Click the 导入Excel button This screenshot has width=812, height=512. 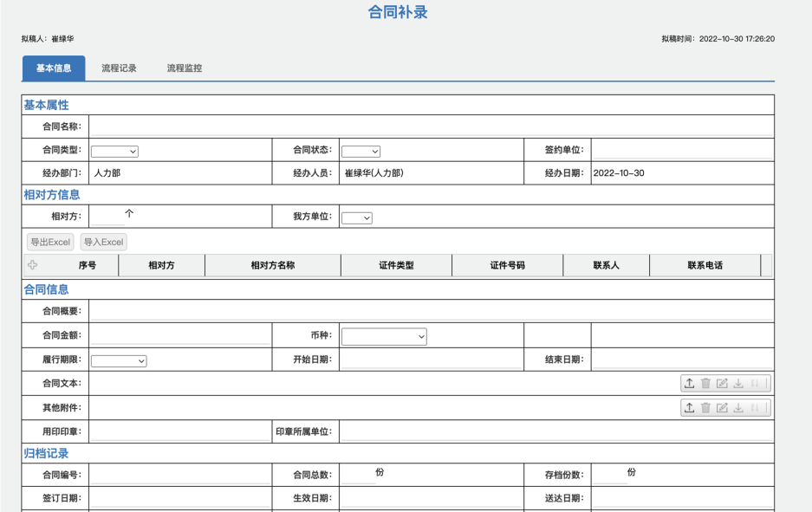point(104,243)
